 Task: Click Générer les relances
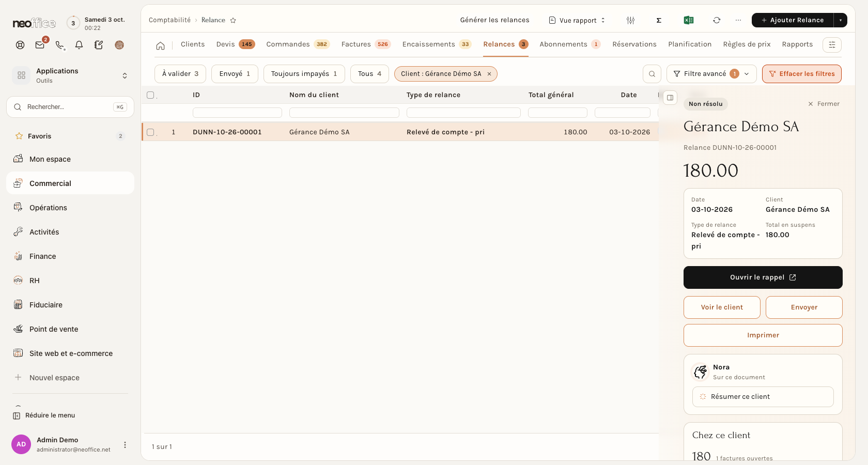pos(494,20)
